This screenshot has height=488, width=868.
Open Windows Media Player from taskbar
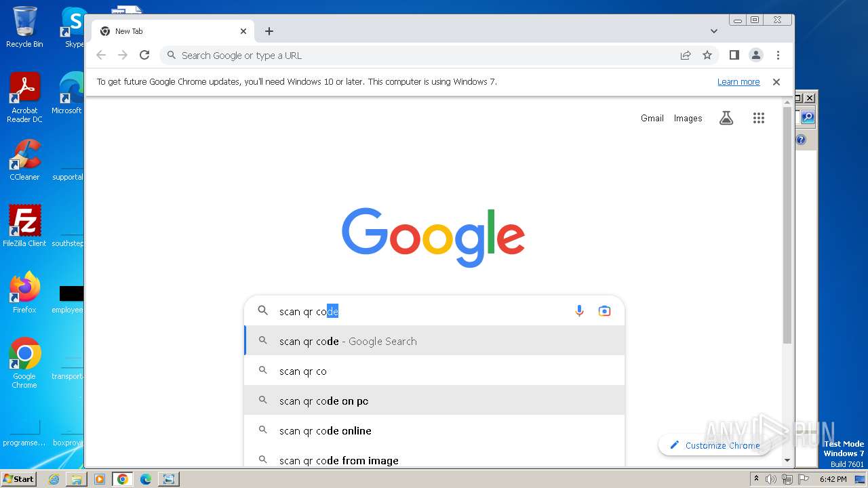point(100,479)
